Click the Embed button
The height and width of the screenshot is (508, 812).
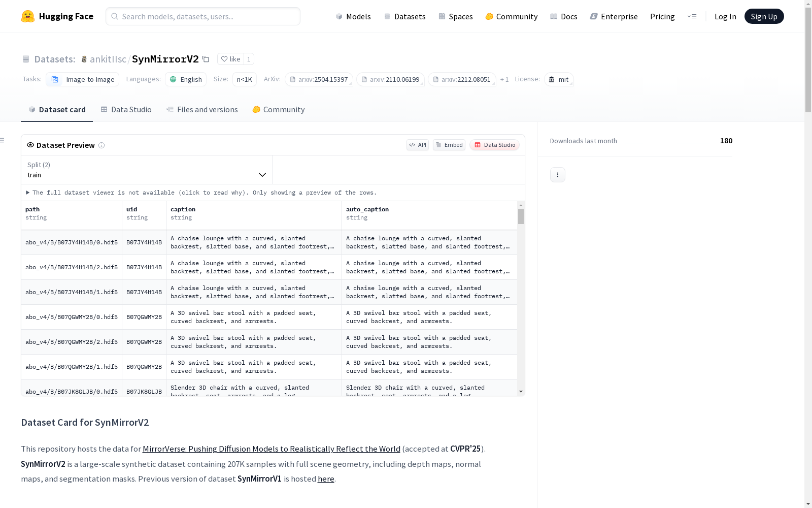click(449, 145)
